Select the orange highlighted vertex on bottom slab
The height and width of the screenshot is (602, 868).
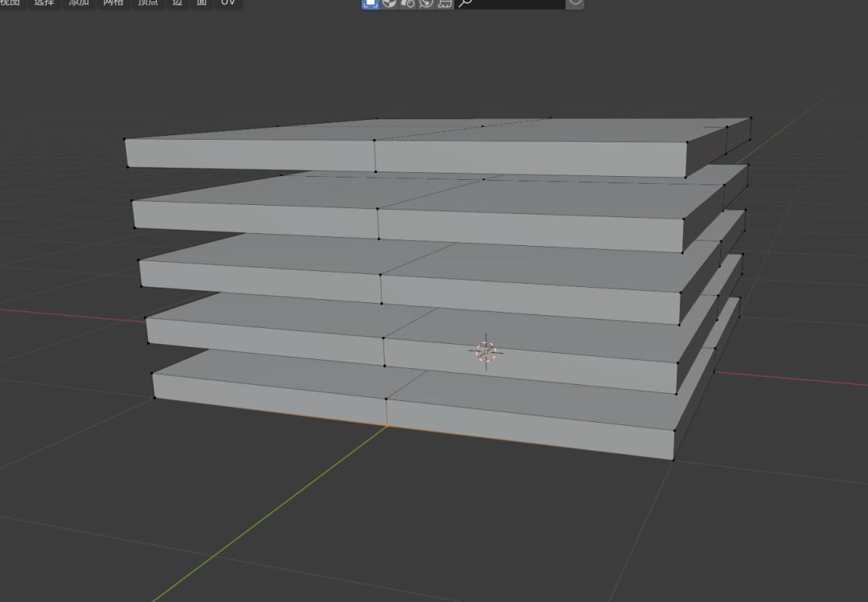(387, 426)
